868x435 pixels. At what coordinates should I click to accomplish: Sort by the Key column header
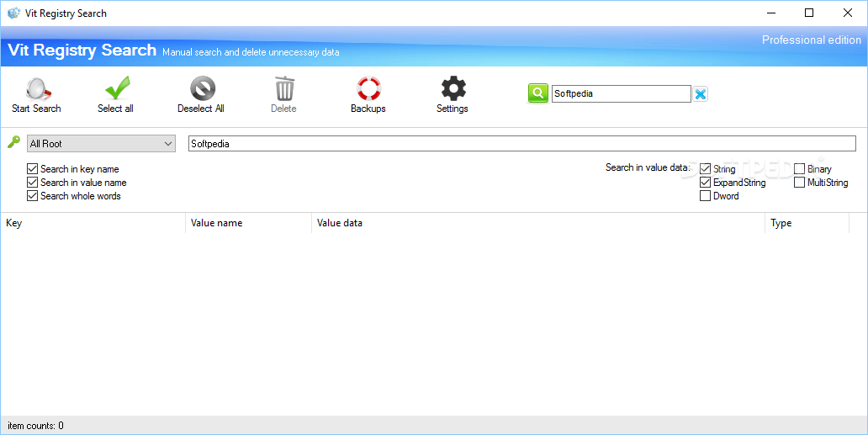(93, 223)
